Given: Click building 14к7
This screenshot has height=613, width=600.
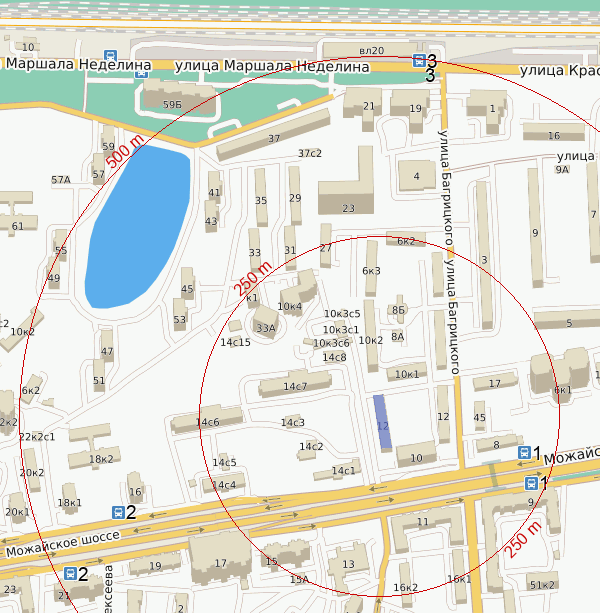Looking at the screenshot, I should coord(294,385).
